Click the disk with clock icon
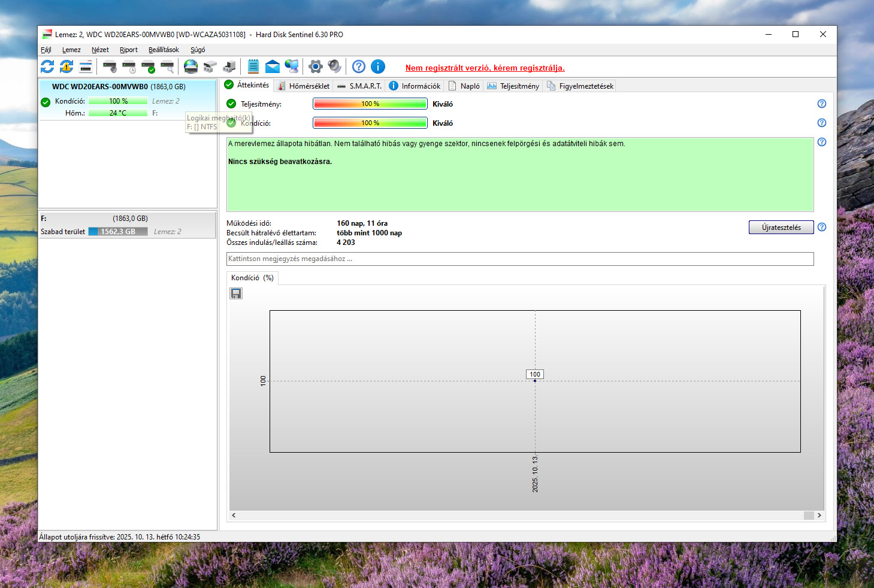Viewport: 874px width, 588px height. coord(129,66)
